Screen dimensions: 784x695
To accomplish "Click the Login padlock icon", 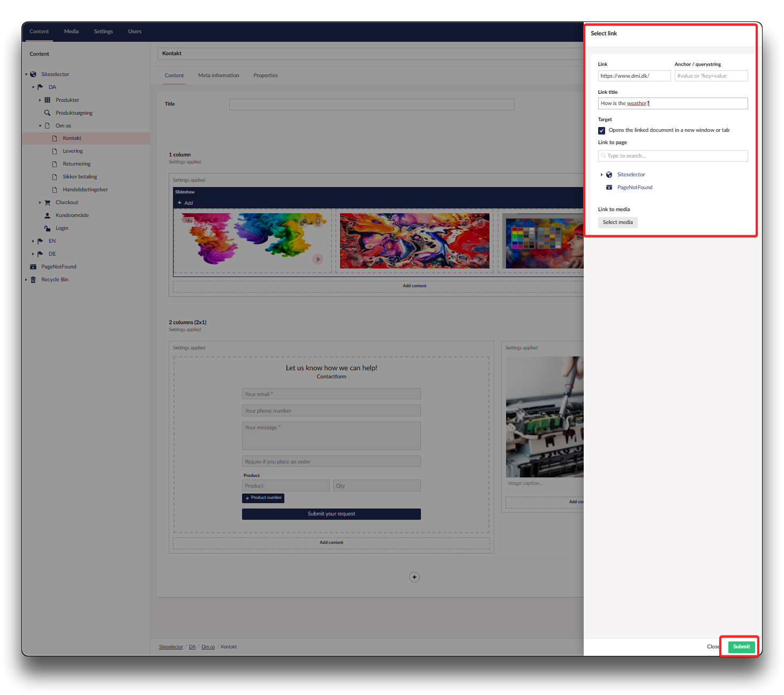I will (x=47, y=228).
